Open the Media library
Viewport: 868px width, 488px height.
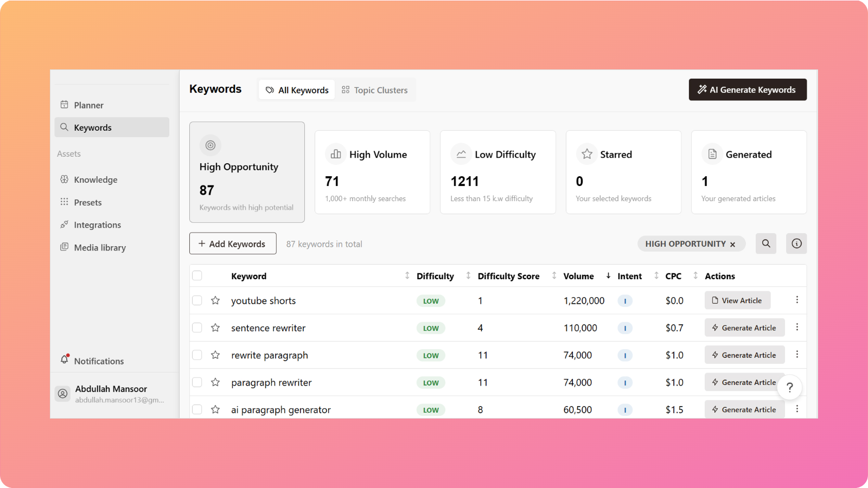click(99, 247)
